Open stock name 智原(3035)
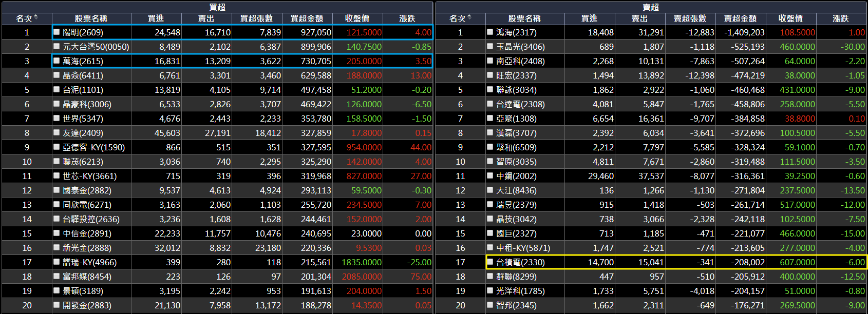This screenshot has height=314, width=868. 516,162
